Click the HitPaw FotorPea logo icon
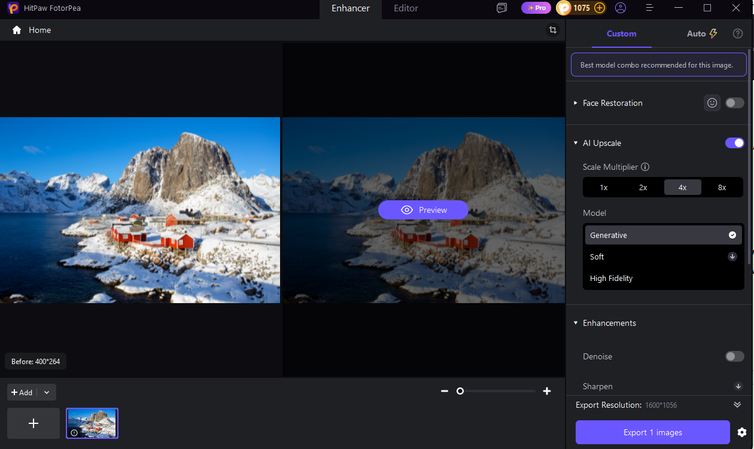The width and height of the screenshot is (754, 449). [13, 8]
